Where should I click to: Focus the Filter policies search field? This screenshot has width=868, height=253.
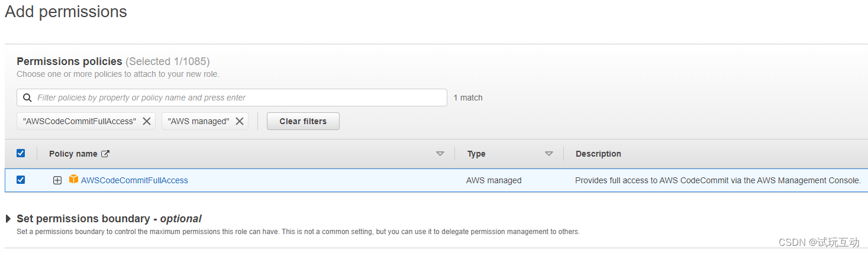pyautogui.click(x=232, y=98)
